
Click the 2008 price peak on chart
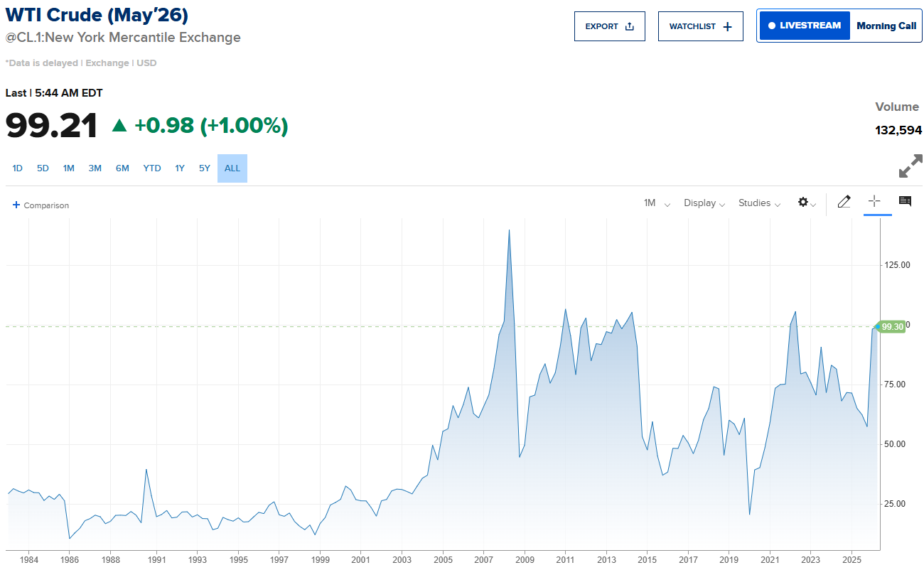tap(509, 230)
